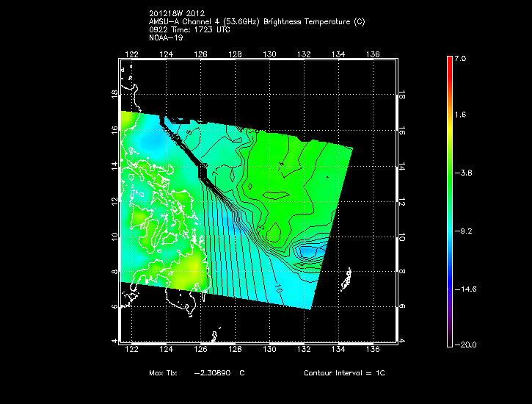Click the top-axis longitude label '122'

coord(131,54)
